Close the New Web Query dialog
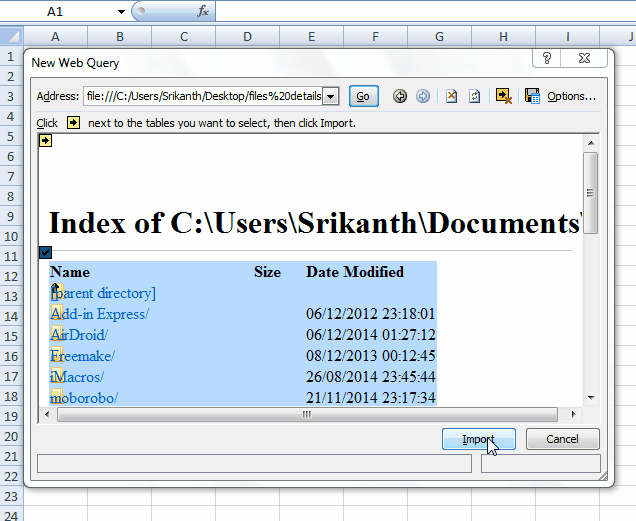The width and height of the screenshot is (636, 521). 584,58
